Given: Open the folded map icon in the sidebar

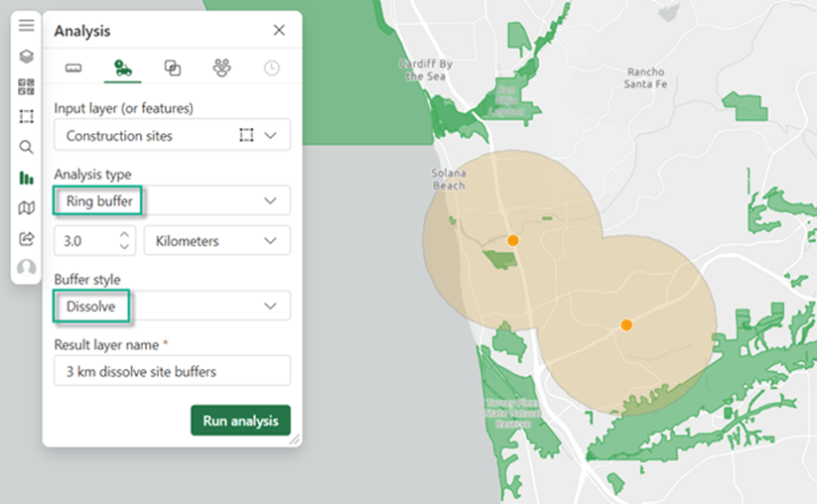Looking at the screenshot, I should (26, 207).
